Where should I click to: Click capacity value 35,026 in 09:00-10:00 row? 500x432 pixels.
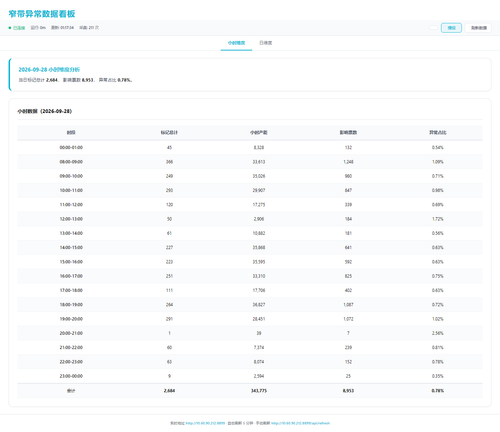click(259, 176)
